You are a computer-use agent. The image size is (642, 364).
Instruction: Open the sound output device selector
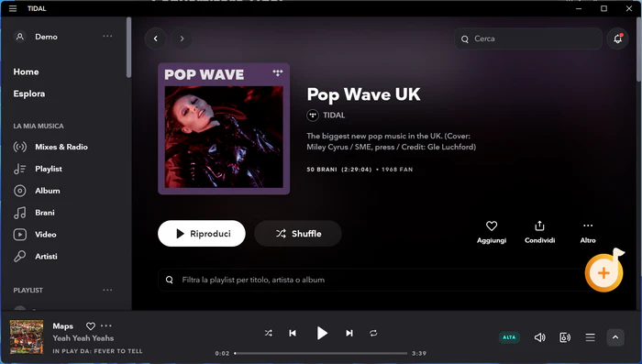(565, 337)
